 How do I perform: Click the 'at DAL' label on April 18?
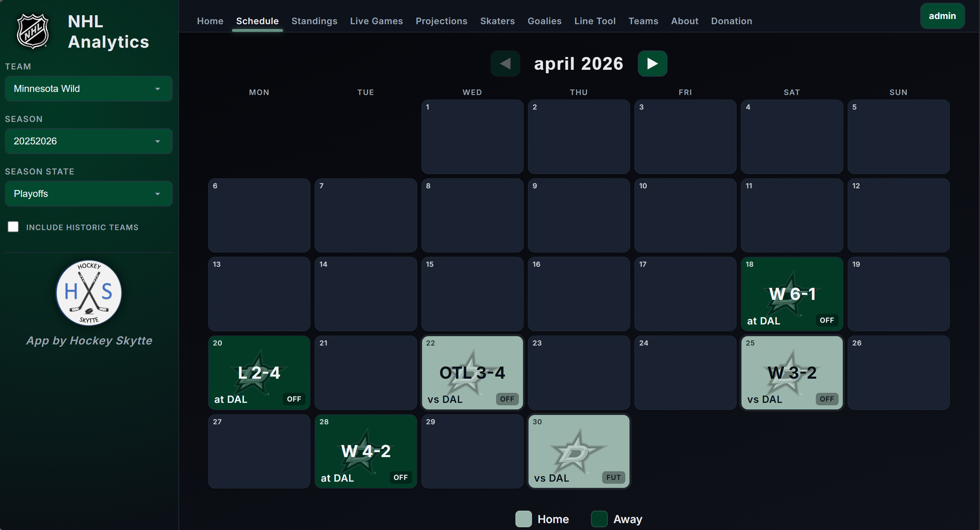763,321
